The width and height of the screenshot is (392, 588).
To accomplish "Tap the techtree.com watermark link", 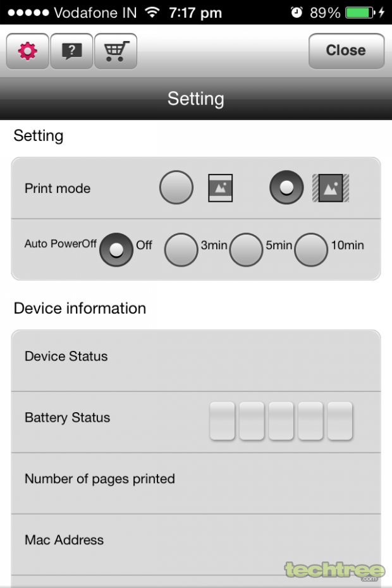I will [x=334, y=571].
